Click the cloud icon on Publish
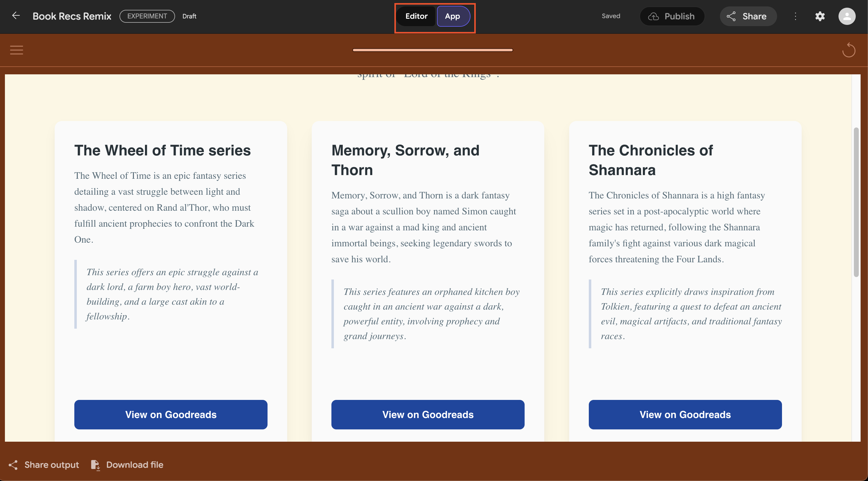This screenshot has width=868, height=481. pos(653,16)
